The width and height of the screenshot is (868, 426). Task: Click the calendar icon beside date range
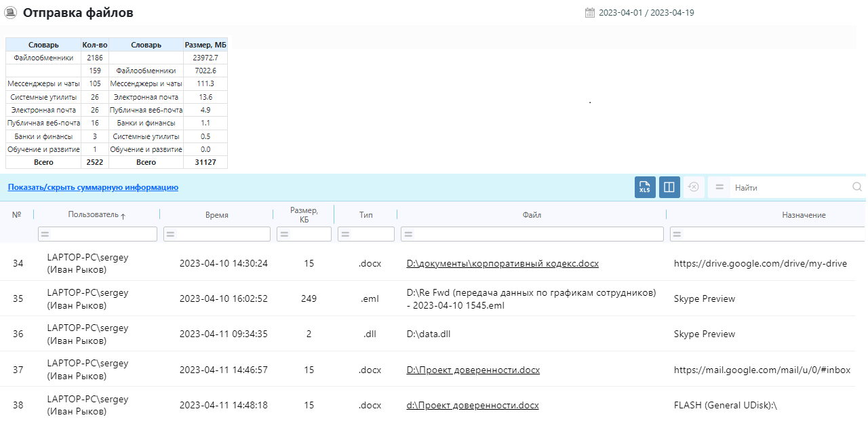coord(589,13)
